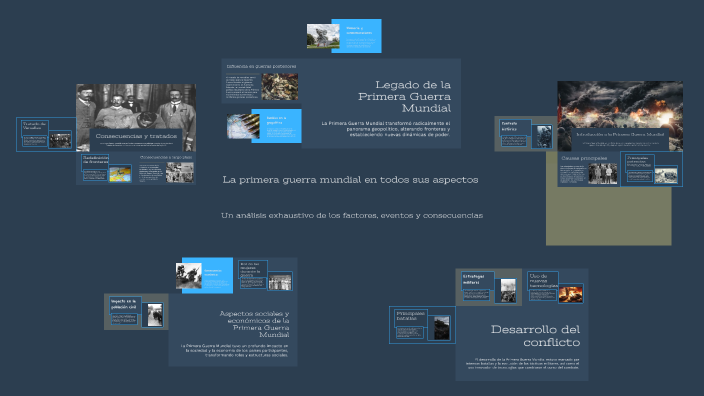Select the 'Desarrollo del conflicto' heading
Viewport: 704px width, 396px height.
[x=536, y=335]
